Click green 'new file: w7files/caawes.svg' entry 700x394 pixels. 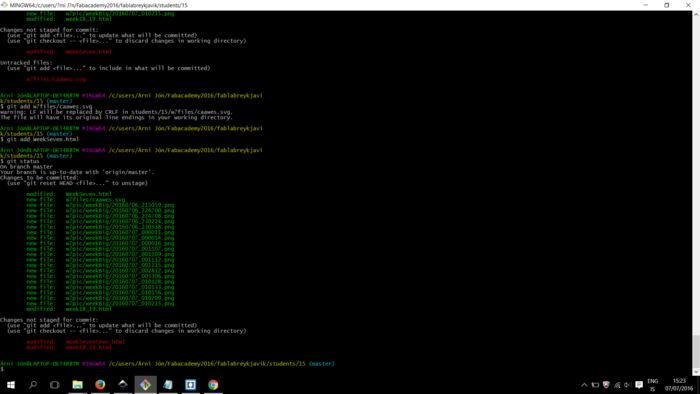coord(75,199)
